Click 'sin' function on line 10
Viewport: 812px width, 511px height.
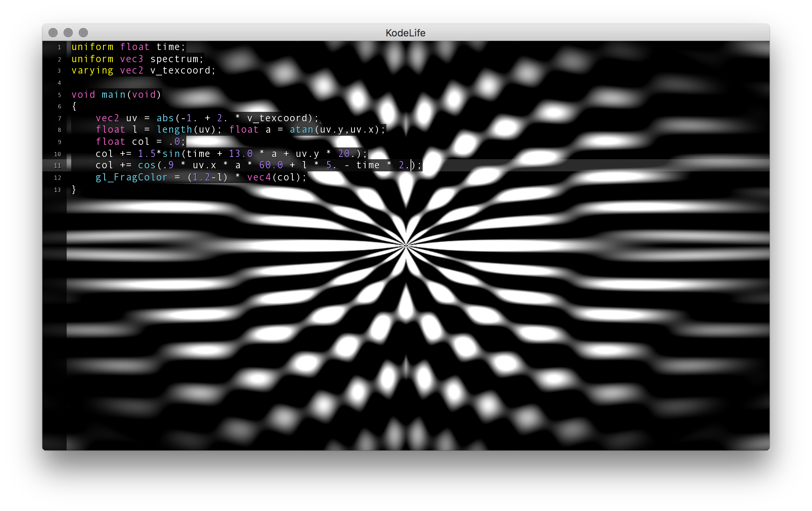point(171,154)
